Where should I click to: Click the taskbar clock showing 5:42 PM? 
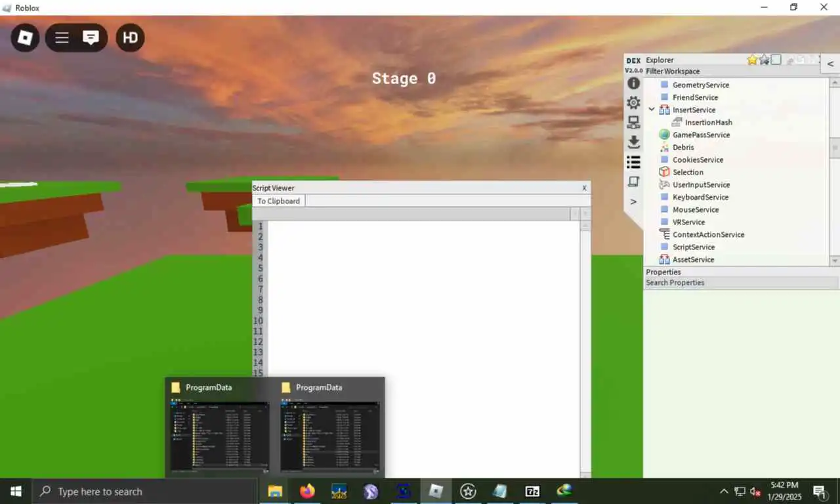pyautogui.click(x=785, y=491)
